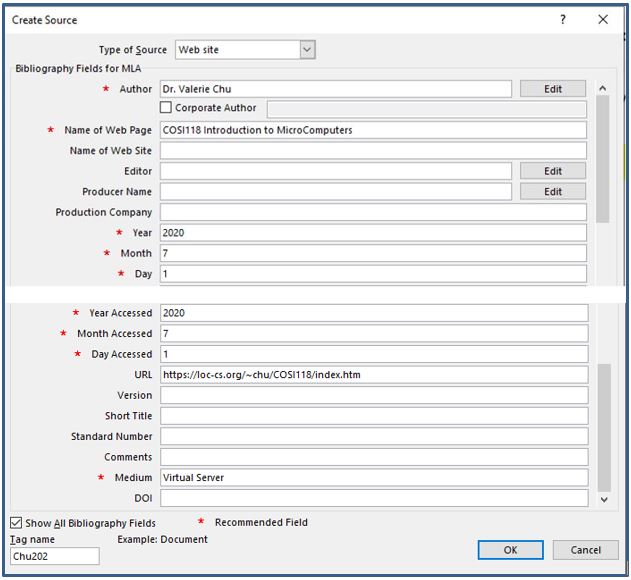Click the Production Company field
631x580 pixels.
point(372,212)
